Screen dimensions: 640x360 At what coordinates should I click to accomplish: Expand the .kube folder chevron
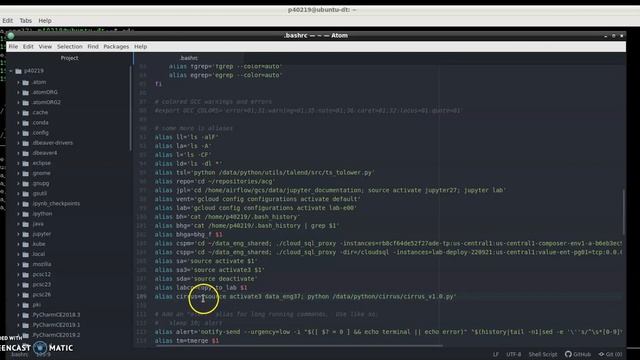(18, 244)
